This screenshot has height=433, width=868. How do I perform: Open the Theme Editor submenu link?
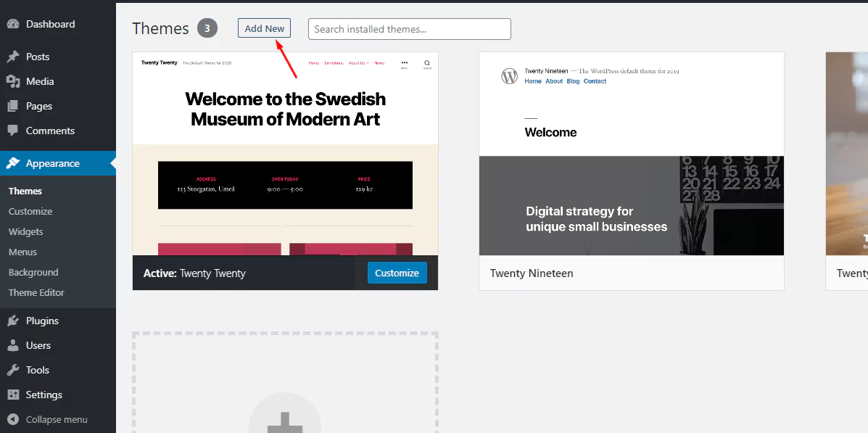pos(36,293)
